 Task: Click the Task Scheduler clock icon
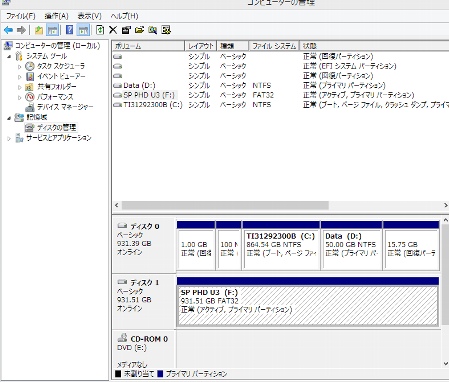30,66
